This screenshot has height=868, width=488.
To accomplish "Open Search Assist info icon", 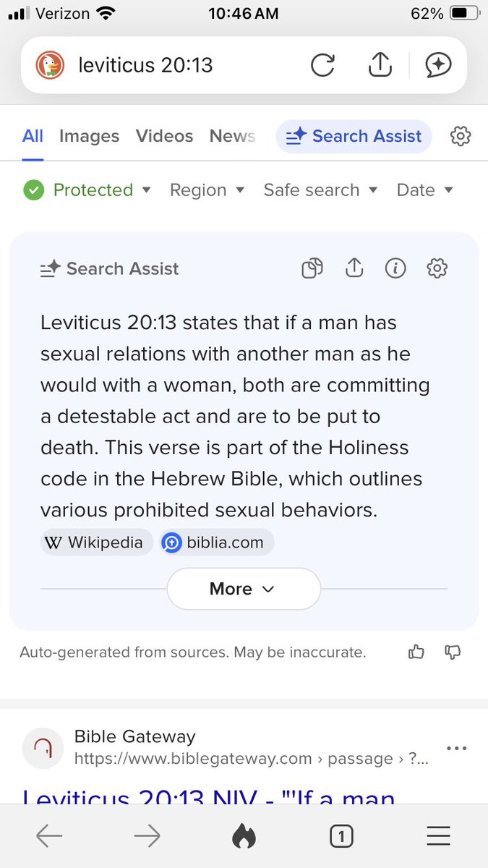I will click(395, 268).
